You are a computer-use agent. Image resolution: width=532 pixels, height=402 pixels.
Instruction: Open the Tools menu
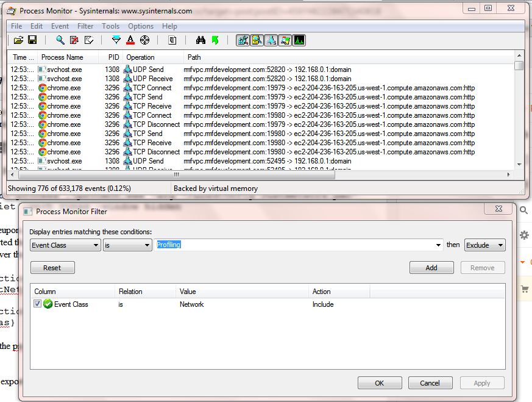[110, 26]
